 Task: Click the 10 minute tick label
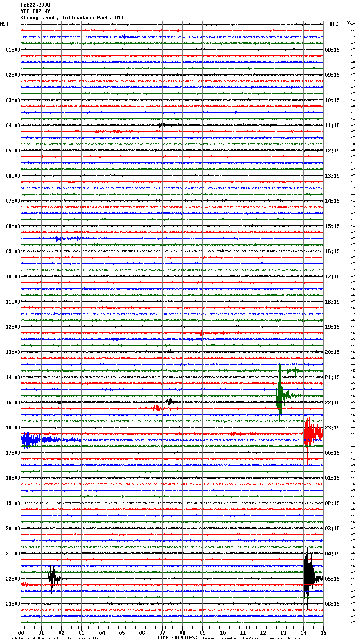(x=223, y=633)
